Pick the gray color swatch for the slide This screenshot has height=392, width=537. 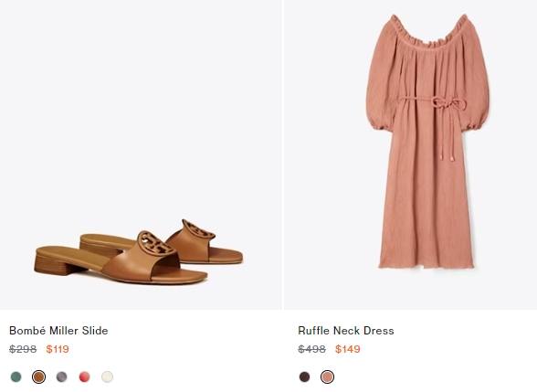click(x=62, y=376)
